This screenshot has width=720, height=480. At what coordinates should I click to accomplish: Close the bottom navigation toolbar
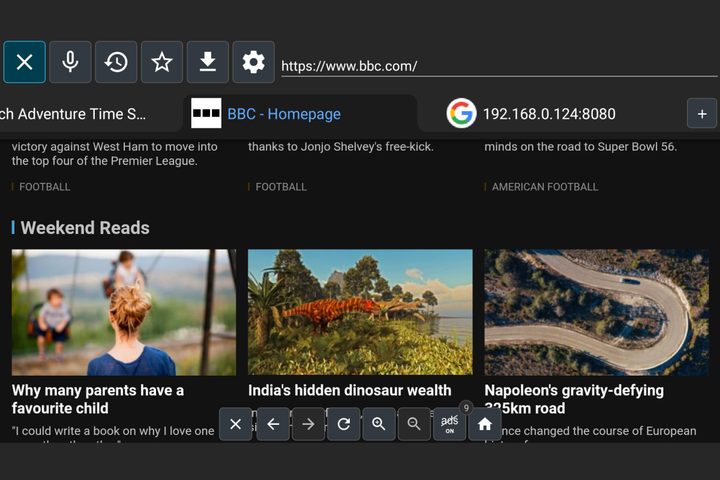pyautogui.click(x=235, y=424)
